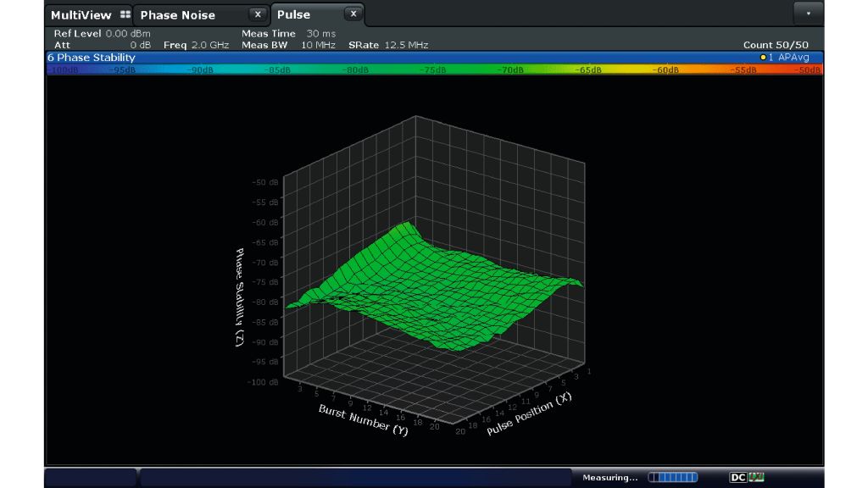868x488 pixels.
Task: Click the Att 0 dB setting
Action: pos(102,45)
